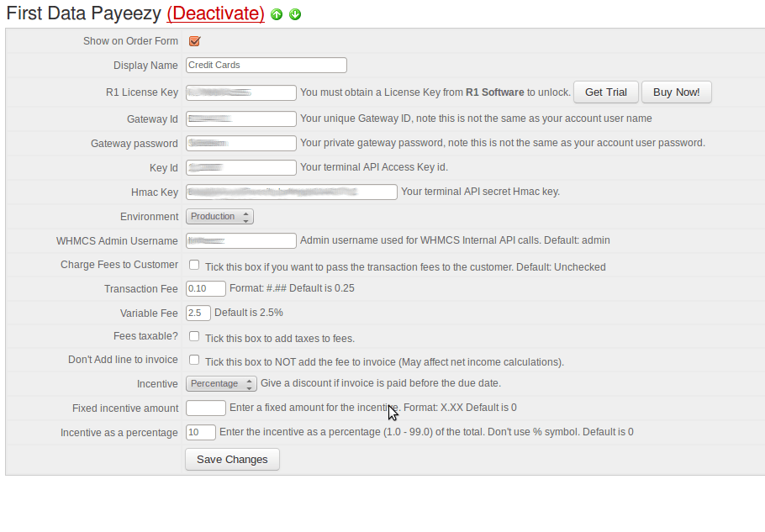
Task: Click 'Default is 2.5%' text
Action: point(249,313)
